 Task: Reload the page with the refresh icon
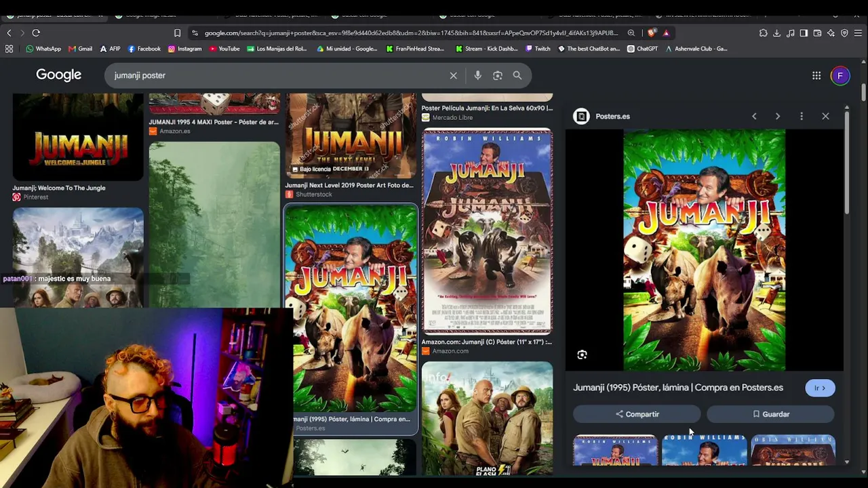click(x=36, y=33)
